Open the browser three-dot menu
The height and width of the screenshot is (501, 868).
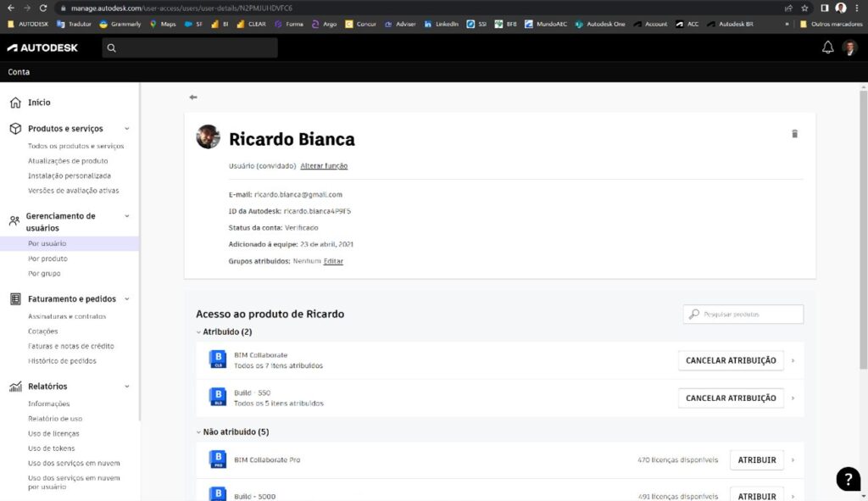(x=856, y=8)
